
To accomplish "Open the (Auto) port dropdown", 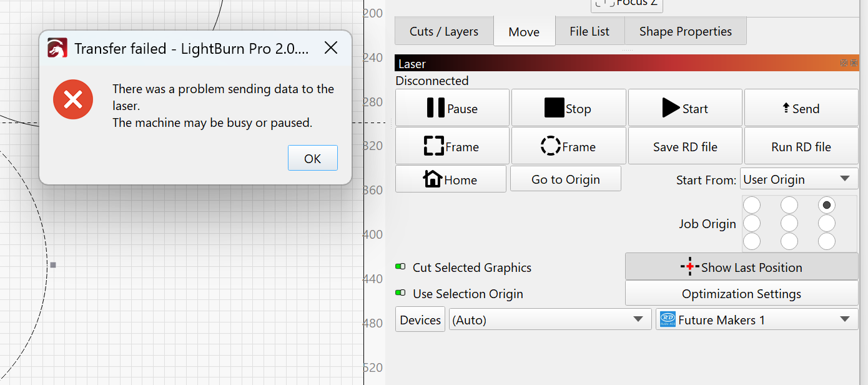I will coord(548,320).
